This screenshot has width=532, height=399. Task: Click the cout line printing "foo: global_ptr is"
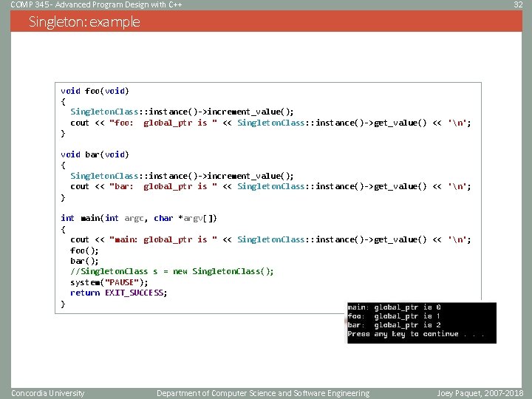270,123
